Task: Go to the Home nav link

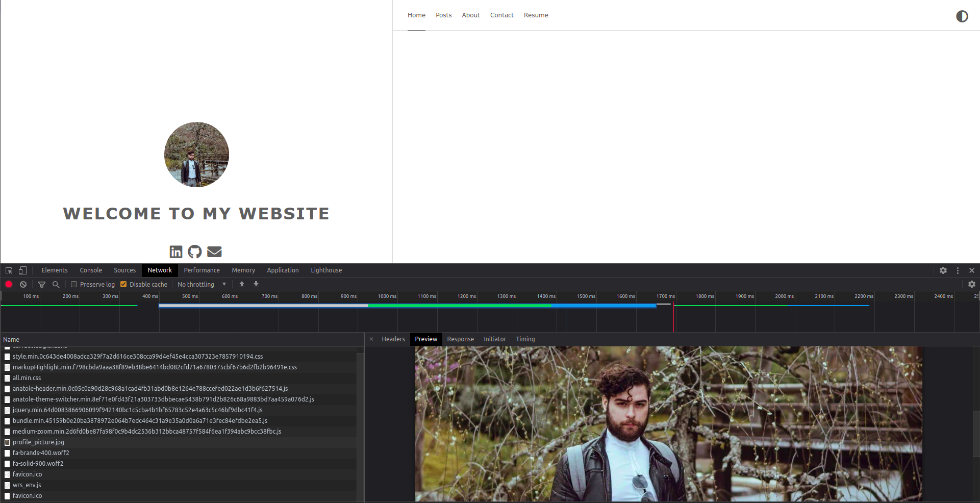Action: pyautogui.click(x=416, y=15)
